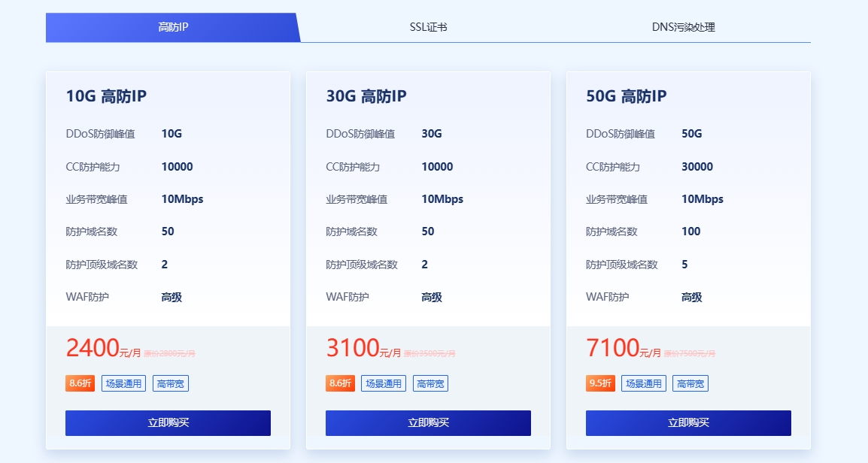Click 立即购买 for 30G 高防IP plan

pyautogui.click(x=428, y=422)
